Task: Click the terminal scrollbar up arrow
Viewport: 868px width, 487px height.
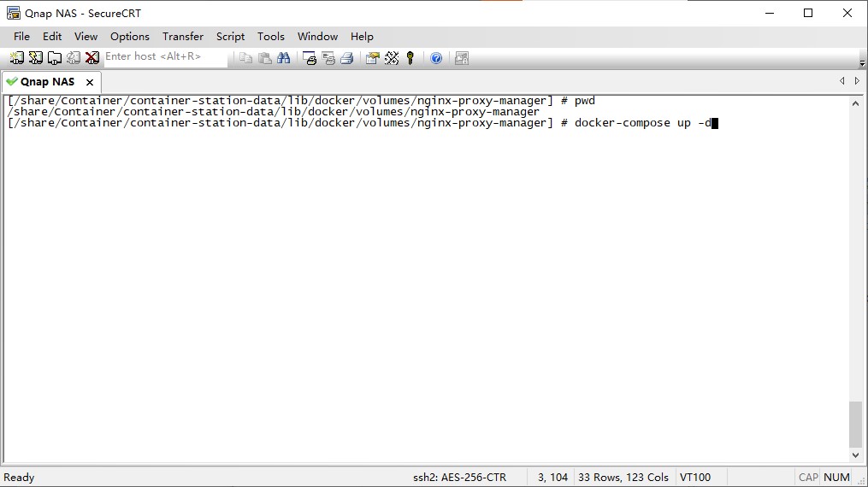Action: (855, 103)
